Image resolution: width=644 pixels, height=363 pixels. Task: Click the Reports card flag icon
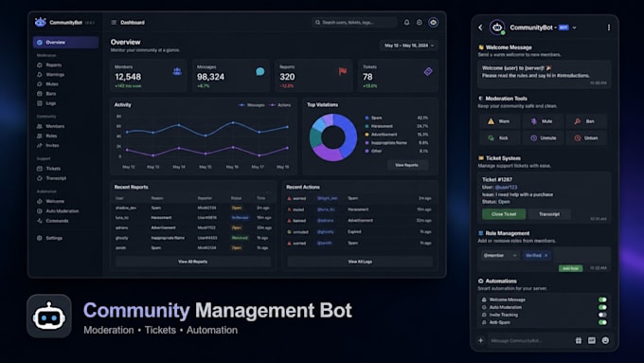pos(343,71)
